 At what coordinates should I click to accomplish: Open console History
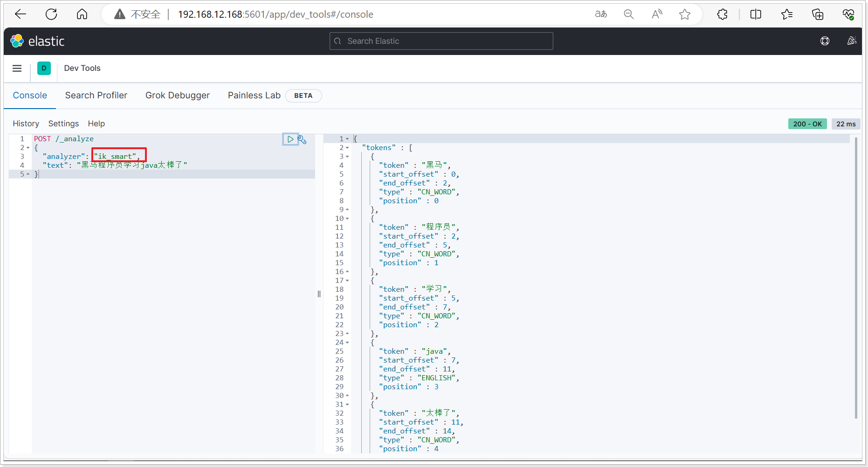pyautogui.click(x=26, y=124)
